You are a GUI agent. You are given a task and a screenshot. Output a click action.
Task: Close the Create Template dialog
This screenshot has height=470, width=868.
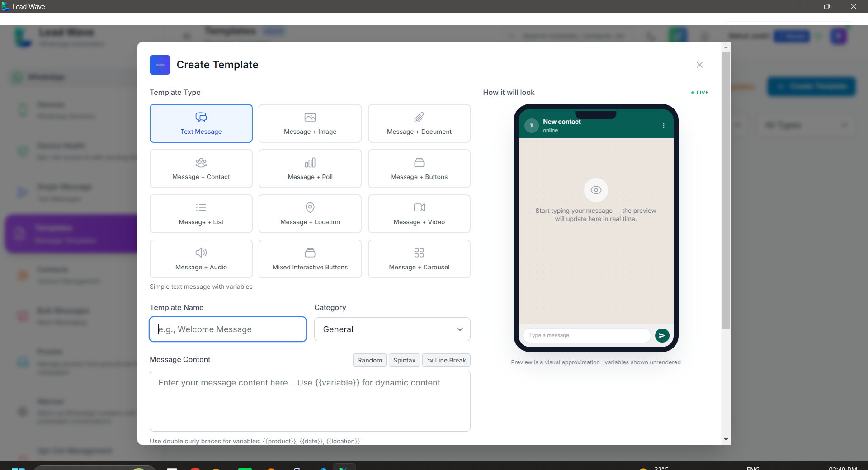click(699, 65)
